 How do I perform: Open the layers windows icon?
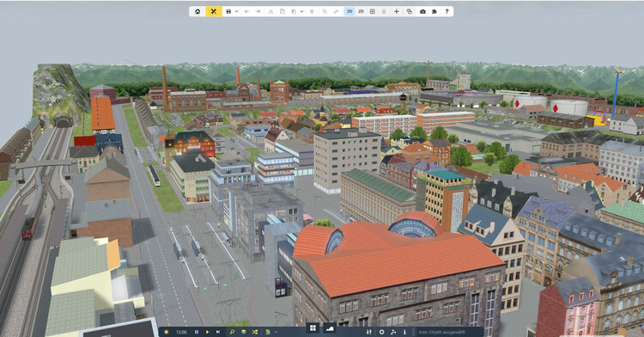[409, 11]
